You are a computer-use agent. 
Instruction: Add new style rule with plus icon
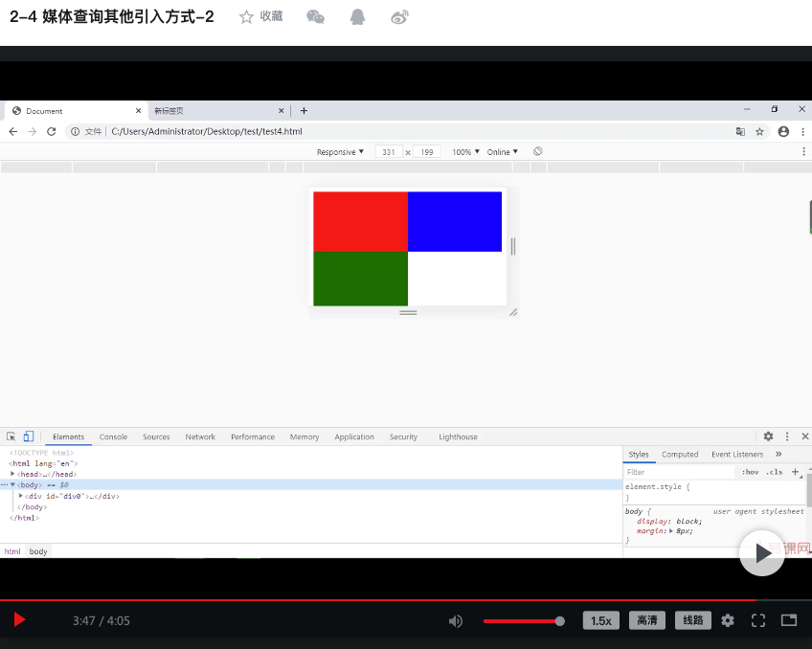(x=796, y=472)
